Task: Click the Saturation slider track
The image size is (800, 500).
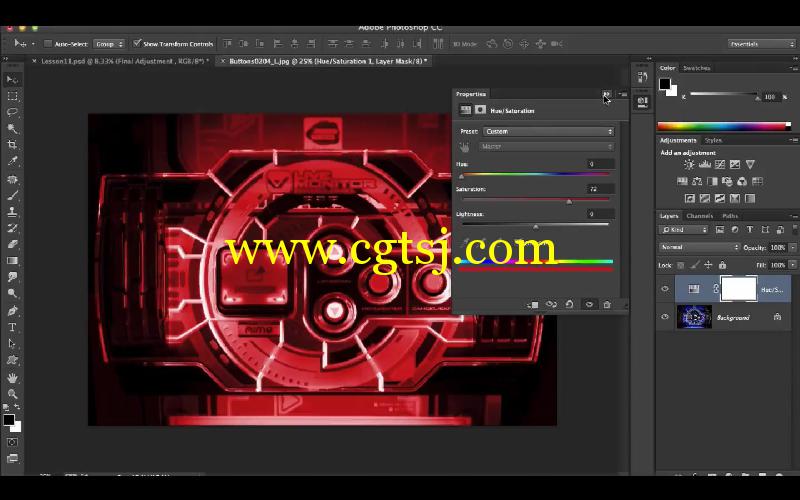Action: [536, 200]
